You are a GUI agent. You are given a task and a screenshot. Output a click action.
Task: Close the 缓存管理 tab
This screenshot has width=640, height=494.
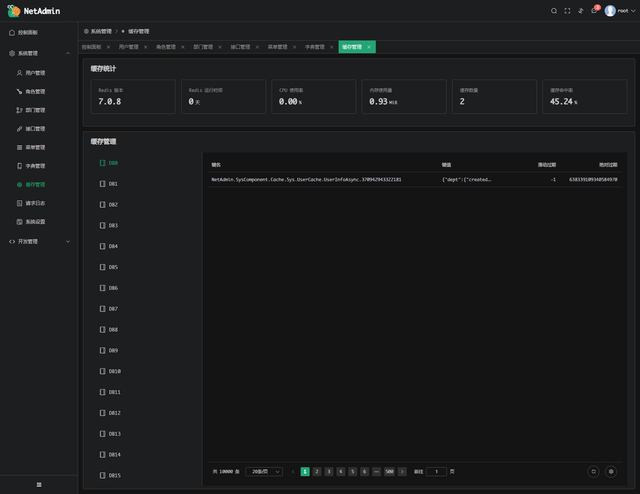click(x=369, y=47)
